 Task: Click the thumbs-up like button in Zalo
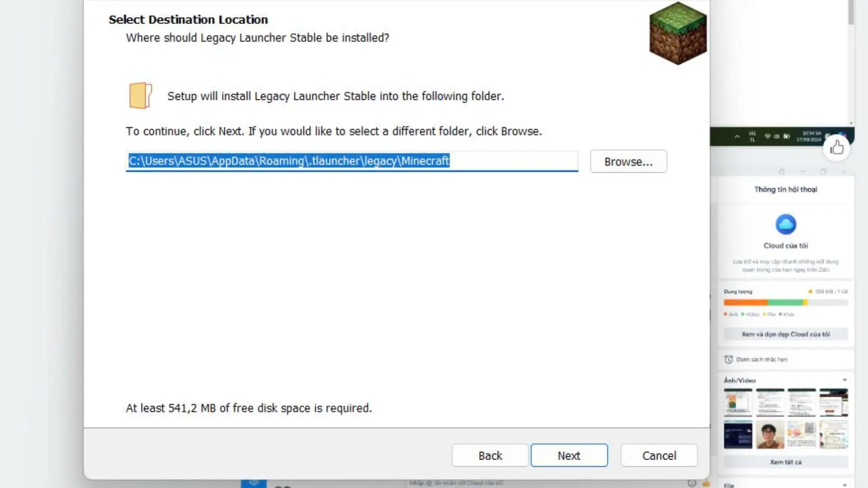coord(836,148)
